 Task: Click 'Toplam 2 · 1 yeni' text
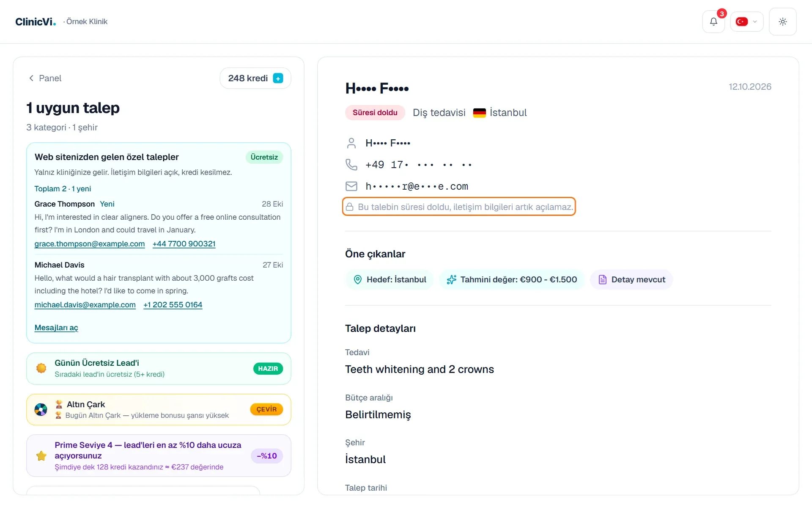click(63, 189)
